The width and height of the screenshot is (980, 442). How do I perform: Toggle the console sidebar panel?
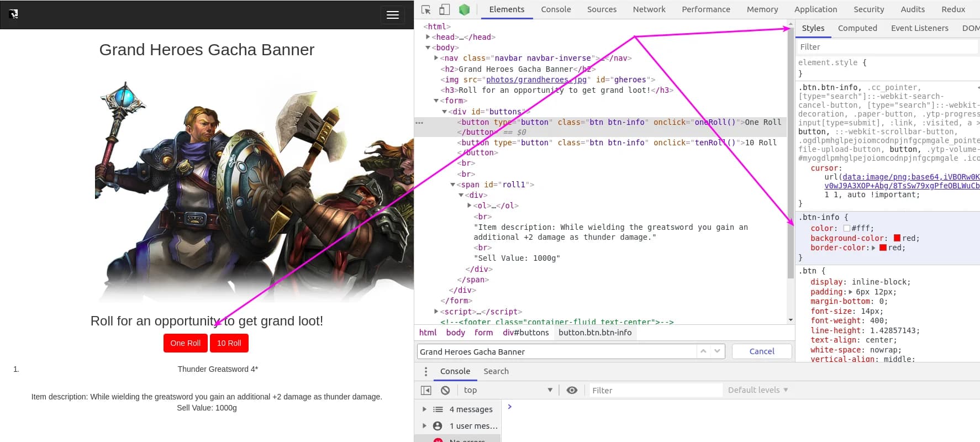click(x=426, y=390)
